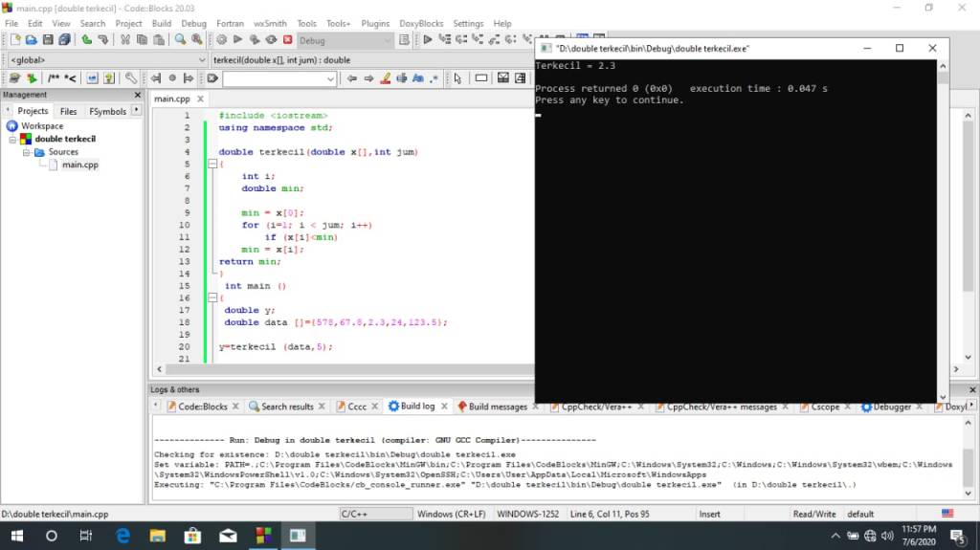Open the Debug build target dropdown
This screenshot has width=980, height=550.
point(387,40)
